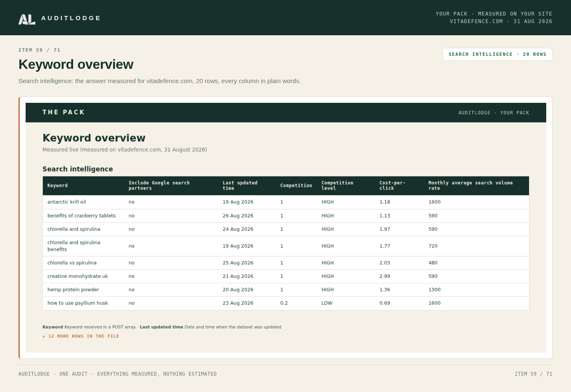Click the AUDITLODGE brand name in header
This screenshot has height=392, width=571.
(71, 18)
